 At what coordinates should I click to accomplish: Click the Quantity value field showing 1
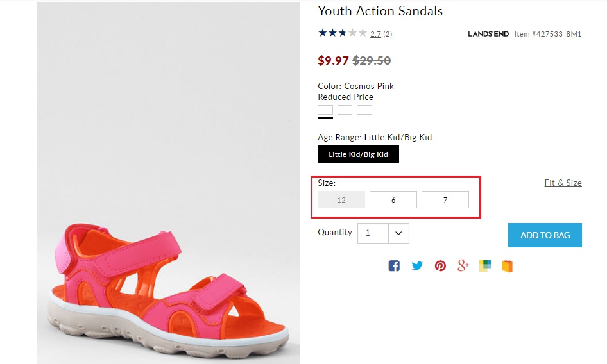tap(373, 233)
